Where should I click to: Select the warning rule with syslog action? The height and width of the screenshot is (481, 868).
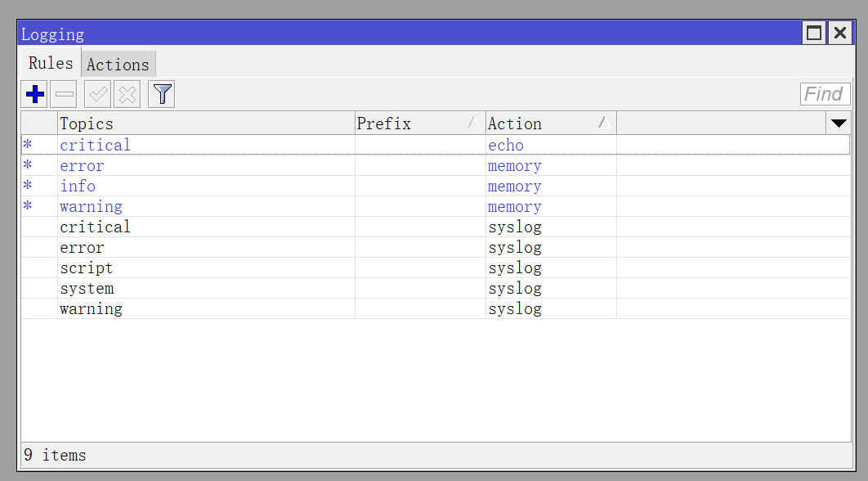tap(436, 309)
